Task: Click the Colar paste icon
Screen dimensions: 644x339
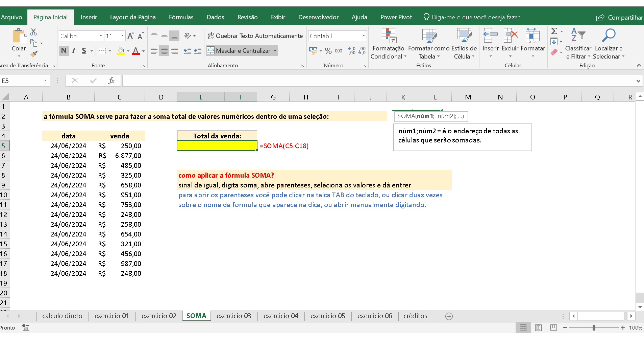Action: pyautogui.click(x=19, y=36)
